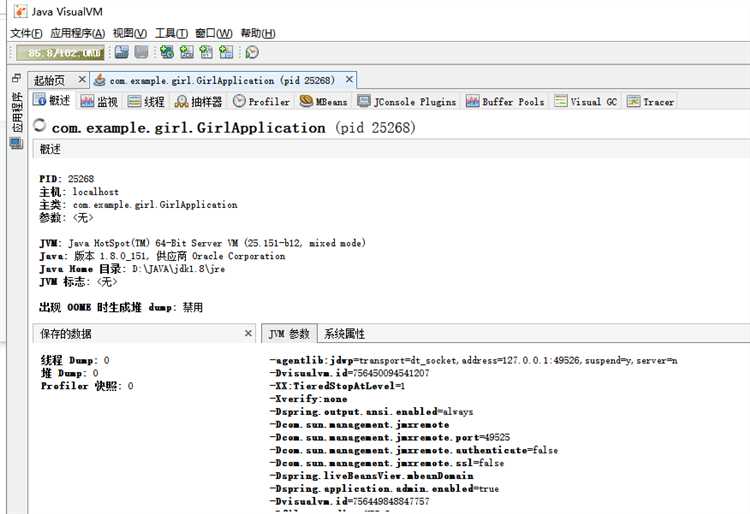Switch to the 监视 monitor tab
The width and height of the screenshot is (750, 514).
(99, 101)
